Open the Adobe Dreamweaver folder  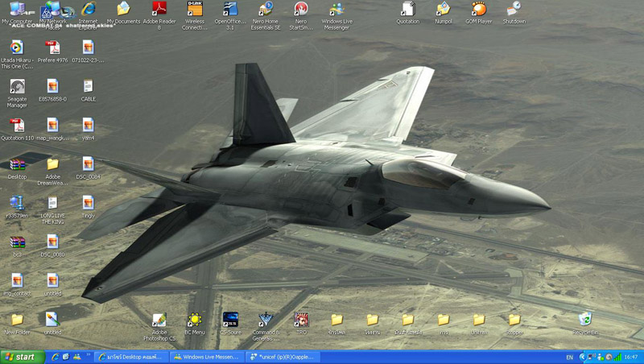click(x=52, y=165)
